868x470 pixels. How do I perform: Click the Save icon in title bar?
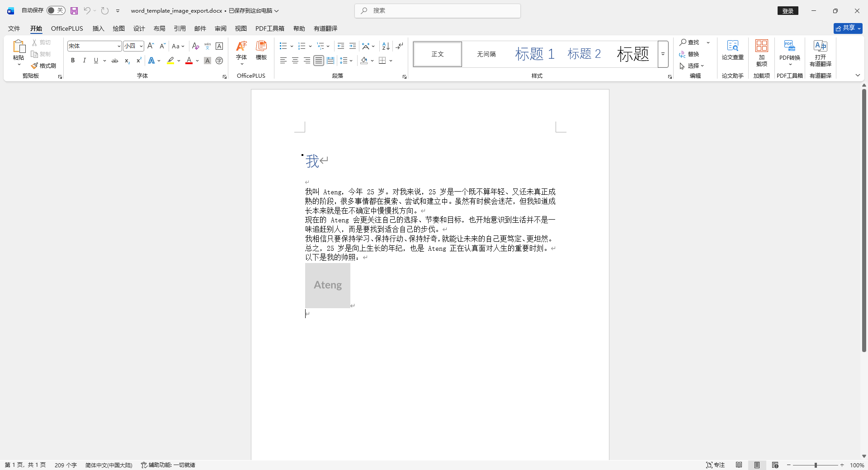coord(74,10)
